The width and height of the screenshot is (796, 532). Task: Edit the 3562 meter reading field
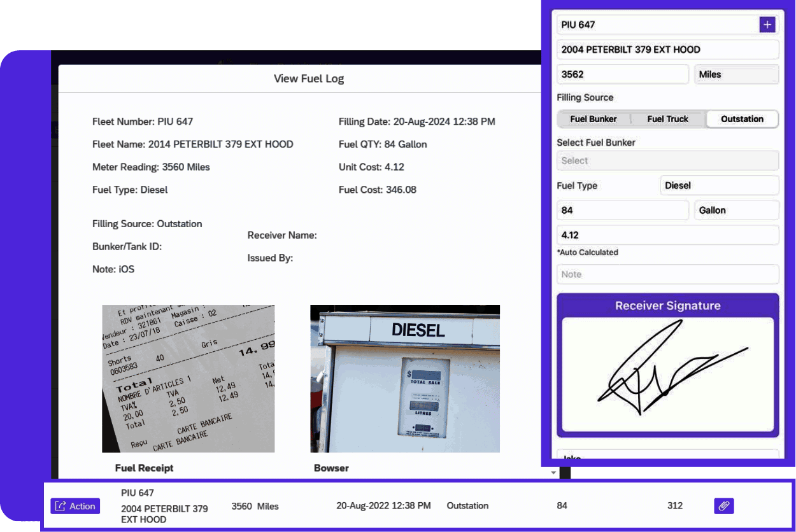tap(622, 74)
